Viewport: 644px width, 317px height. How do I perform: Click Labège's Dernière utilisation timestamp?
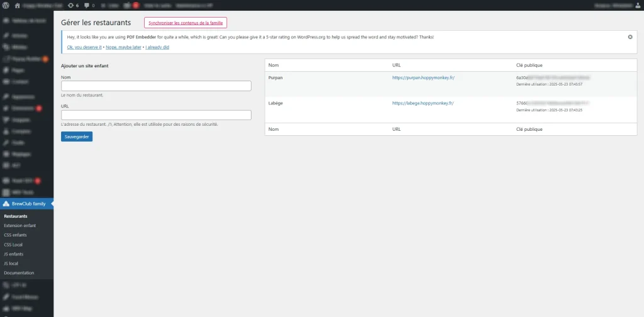pyautogui.click(x=549, y=110)
